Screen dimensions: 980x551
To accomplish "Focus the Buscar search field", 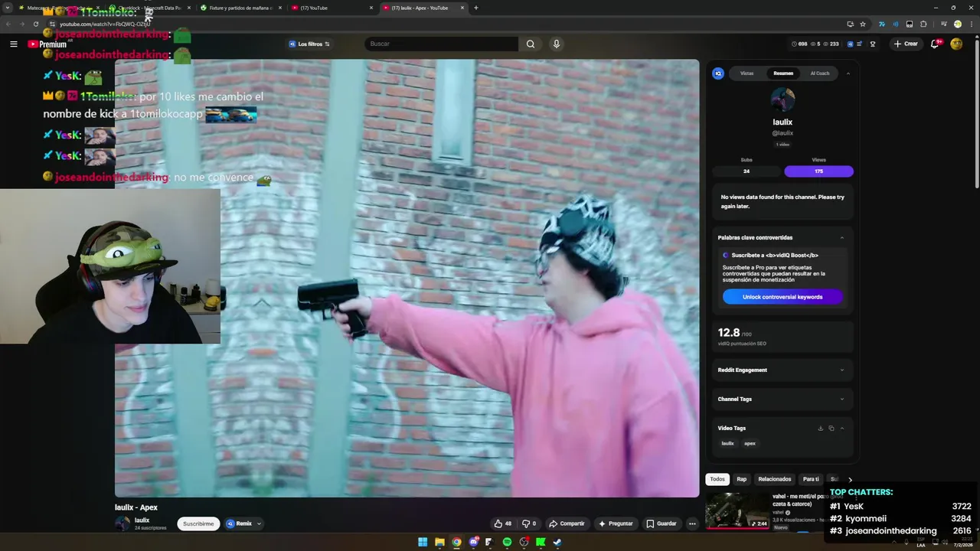I will click(x=441, y=44).
